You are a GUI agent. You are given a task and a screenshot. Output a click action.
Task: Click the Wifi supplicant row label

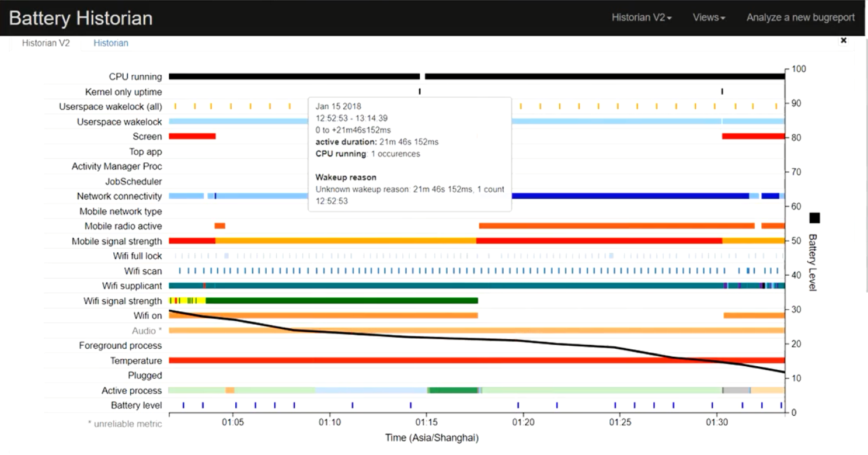pyautogui.click(x=132, y=286)
